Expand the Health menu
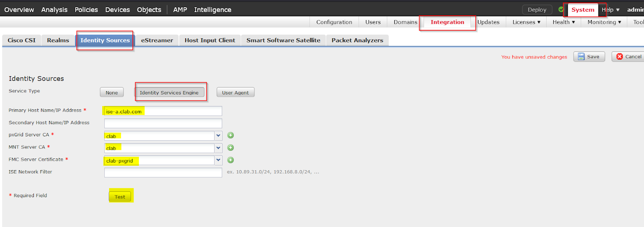Image resolution: width=644 pixels, height=227 pixels. click(x=563, y=22)
